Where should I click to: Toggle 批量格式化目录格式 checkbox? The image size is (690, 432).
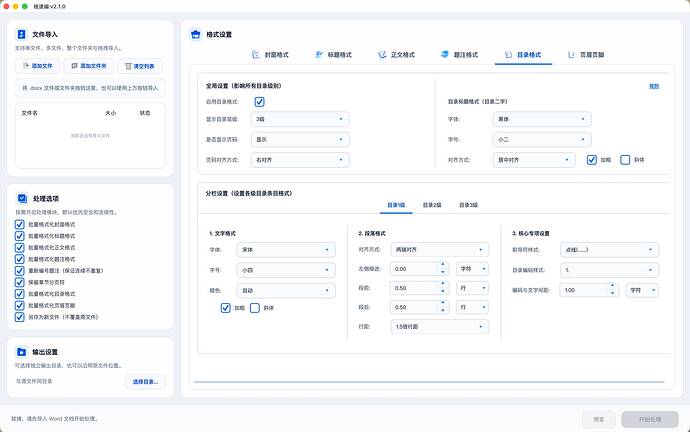tap(19, 293)
